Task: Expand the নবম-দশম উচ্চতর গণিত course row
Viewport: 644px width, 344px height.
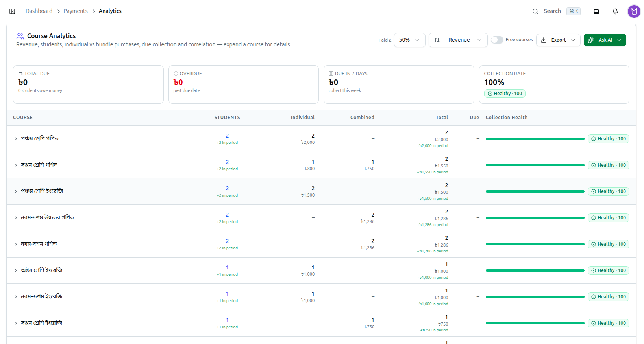Action: click(16, 218)
